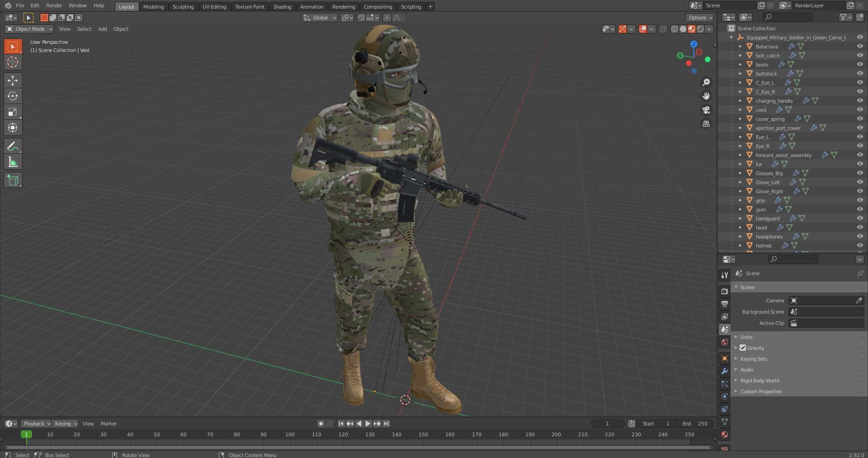Select the Cursor tool

coord(13,62)
